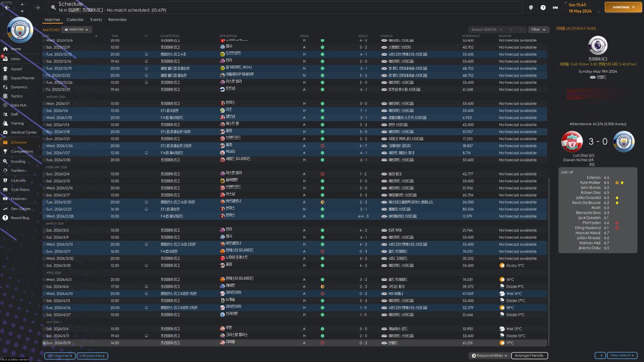Open the FM menu
Screen dimensions: 644x362
[555, 8]
